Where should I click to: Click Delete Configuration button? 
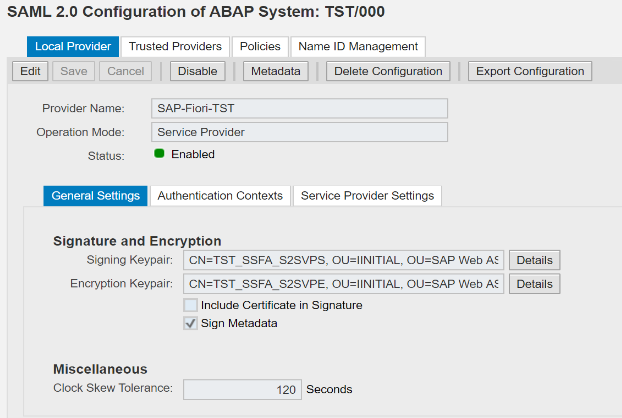click(x=388, y=71)
